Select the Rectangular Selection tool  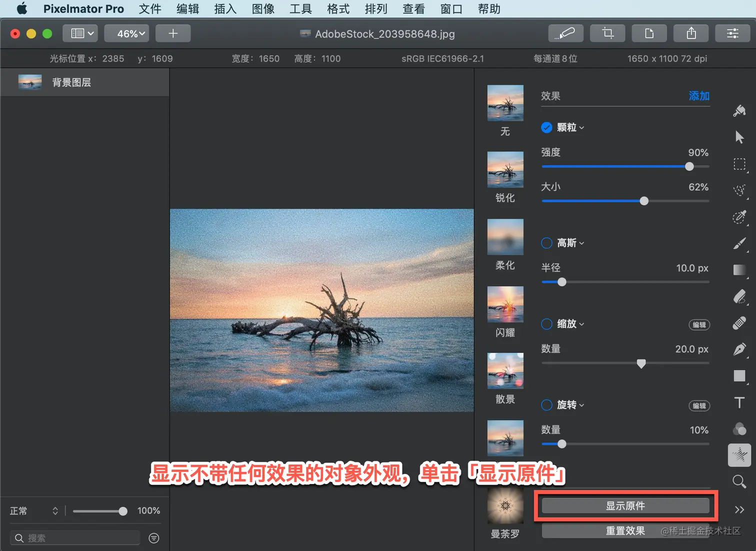tap(739, 164)
